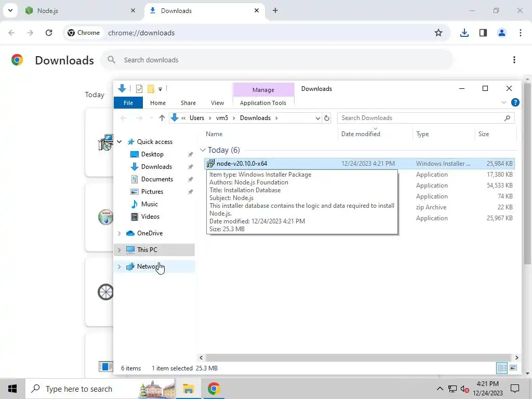532x399 pixels.
Task: Open the Application Tools ribbon tab
Action: pos(263,103)
